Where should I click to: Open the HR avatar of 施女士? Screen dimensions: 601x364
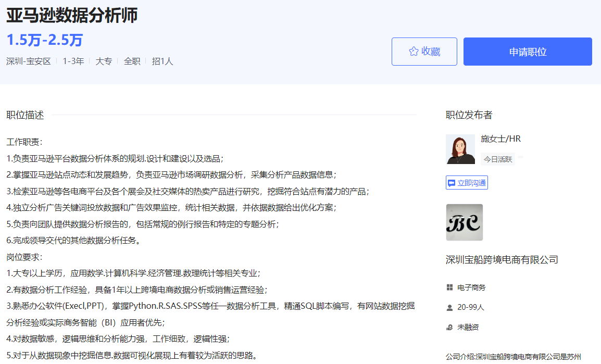click(460, 149)
